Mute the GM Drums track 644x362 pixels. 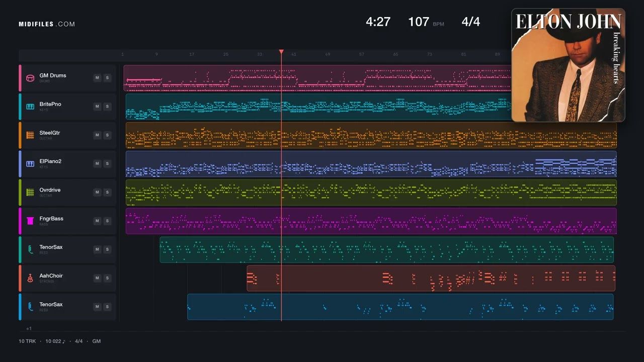97,78
